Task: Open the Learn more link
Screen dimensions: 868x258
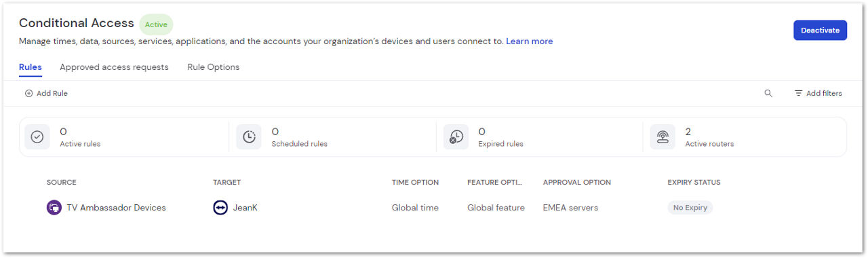Action: point(530,41)
